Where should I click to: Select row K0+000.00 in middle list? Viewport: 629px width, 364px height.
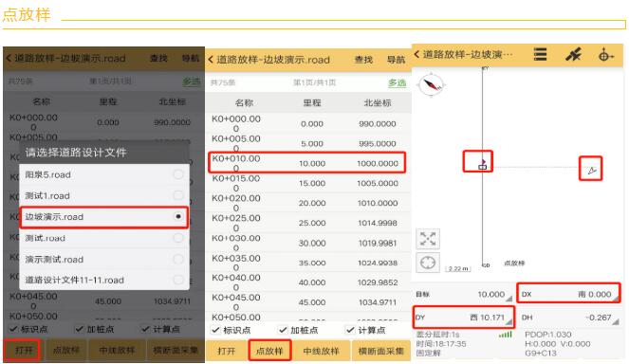308,123
